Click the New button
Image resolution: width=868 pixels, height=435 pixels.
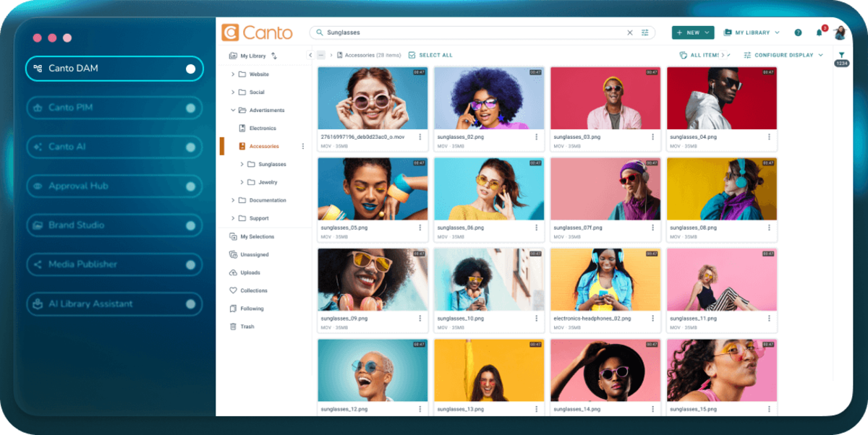coord(692,33)
